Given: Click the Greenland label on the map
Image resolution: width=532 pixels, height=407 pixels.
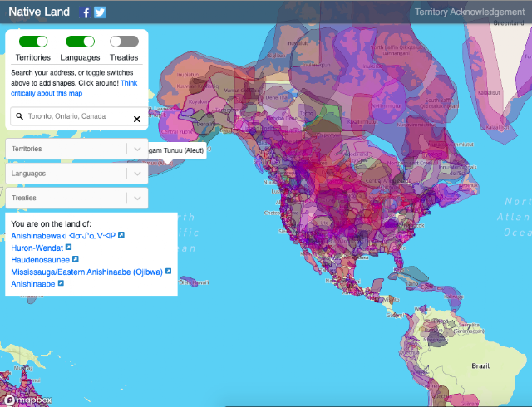Looking at the screenshot, I should click(x=508, y=23).
